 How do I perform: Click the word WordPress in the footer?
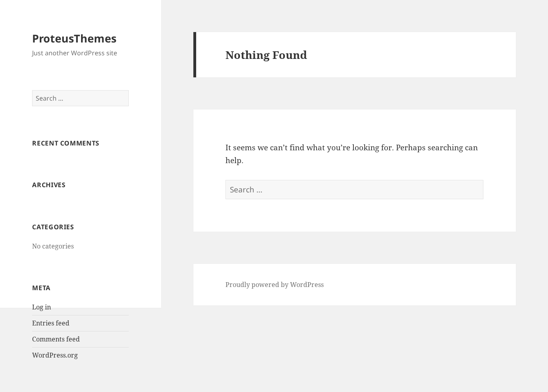tap(307, 285)
